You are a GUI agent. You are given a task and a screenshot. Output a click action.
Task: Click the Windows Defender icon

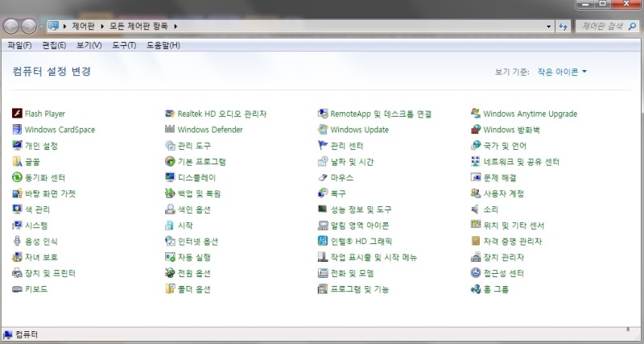170,130
